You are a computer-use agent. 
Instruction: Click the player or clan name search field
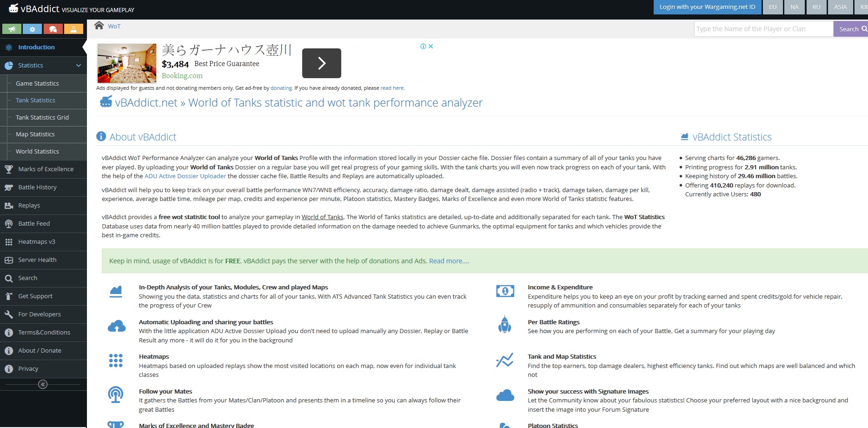(x=763, y=29)
